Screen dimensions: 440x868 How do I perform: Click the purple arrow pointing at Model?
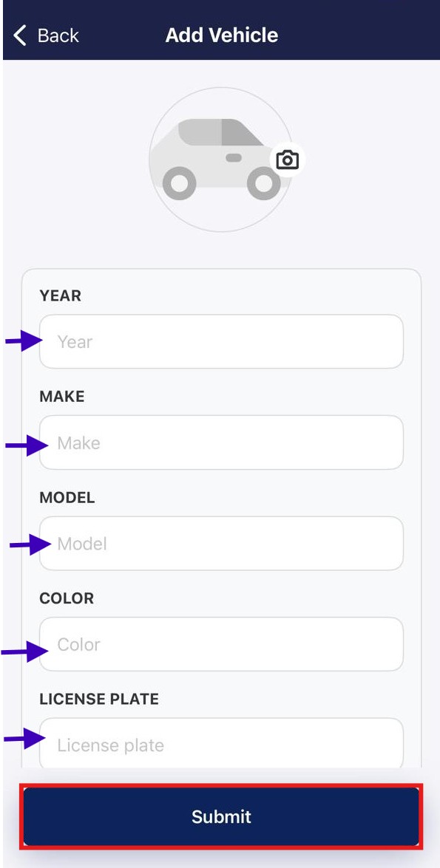click(30, 544)
